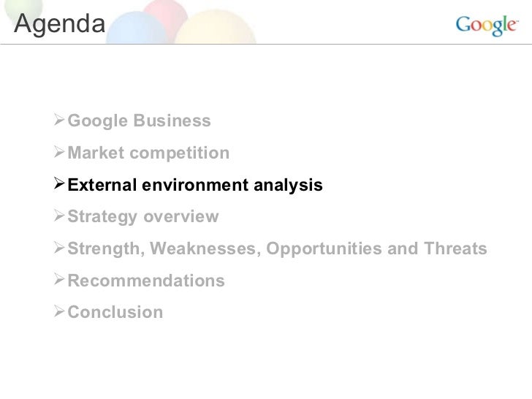Select the bold arrow beside External environment analysis
The image size is (532, 399).
pyautogui.click(x=61, y=185)
